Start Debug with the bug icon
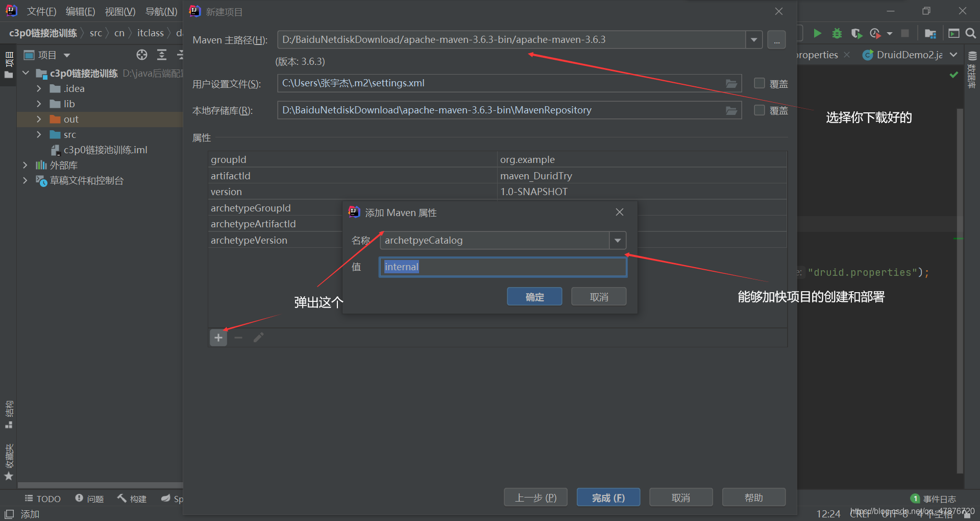 pos(837,33)
